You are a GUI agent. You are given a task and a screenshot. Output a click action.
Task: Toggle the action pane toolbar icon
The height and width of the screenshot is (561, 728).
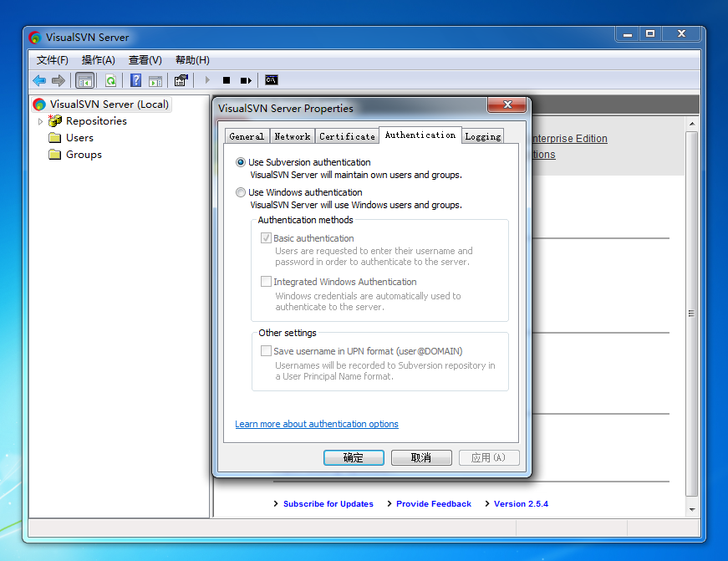[155, 81]
